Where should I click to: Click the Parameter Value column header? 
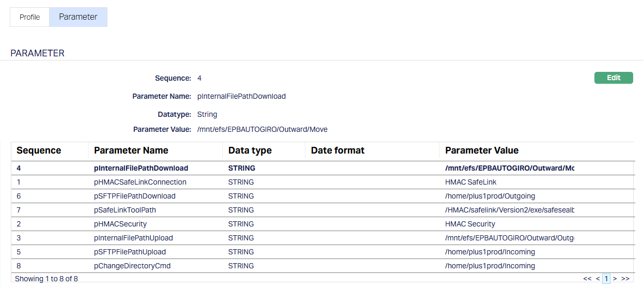[x=482, y=150]
